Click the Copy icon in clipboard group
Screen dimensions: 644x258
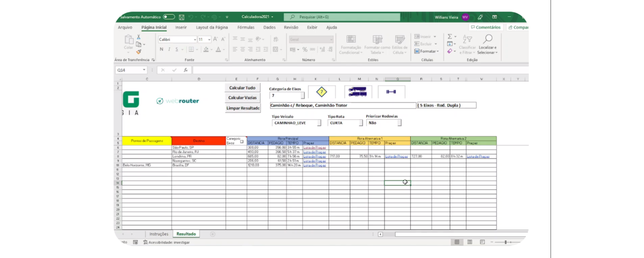point(138,44)
